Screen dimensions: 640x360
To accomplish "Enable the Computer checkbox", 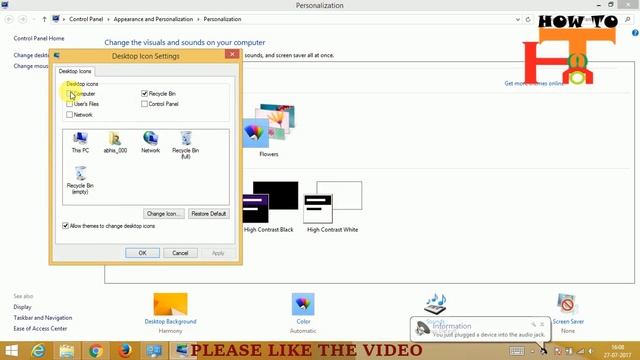I will click(x=69, y=93).
